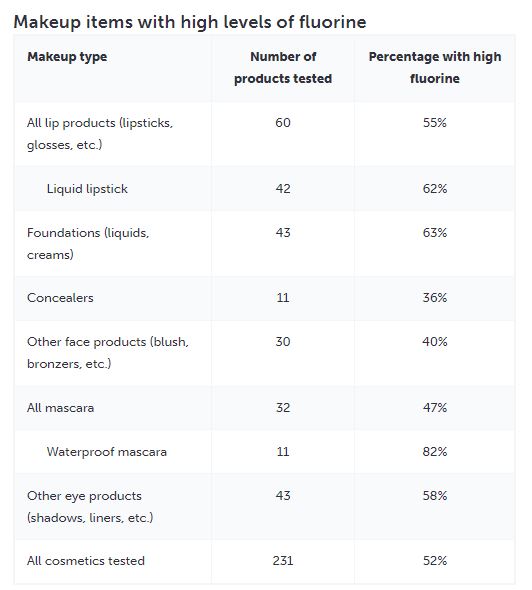The width and height of the screenshot is (532, 590).
Task: Click the 42 liquid lipstick count
Action: click(x=283, y=189)
